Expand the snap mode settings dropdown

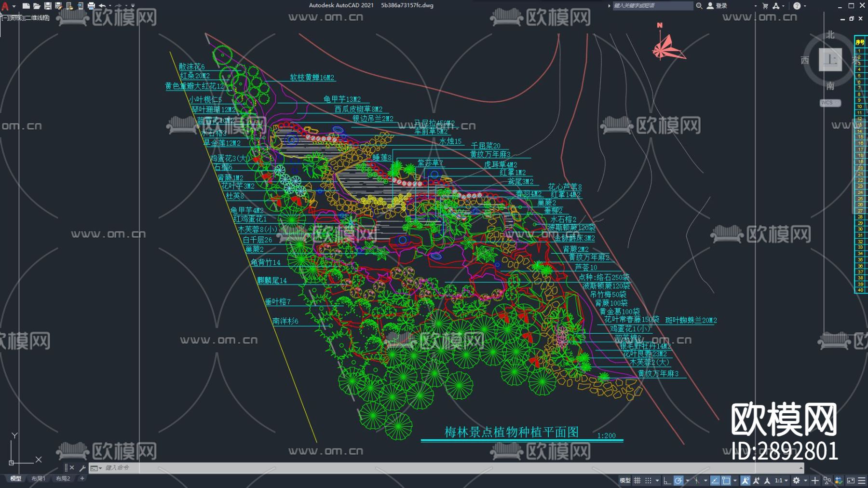657,480
